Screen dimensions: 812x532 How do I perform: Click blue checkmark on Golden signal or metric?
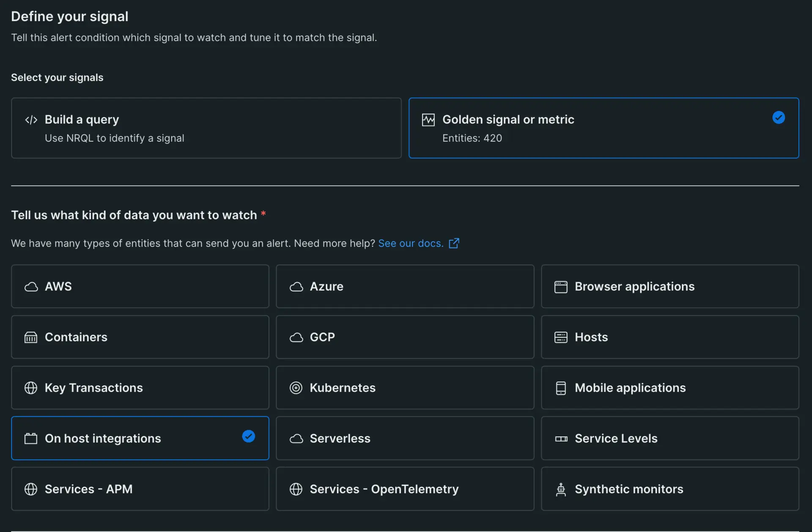(x=778, y=118)
